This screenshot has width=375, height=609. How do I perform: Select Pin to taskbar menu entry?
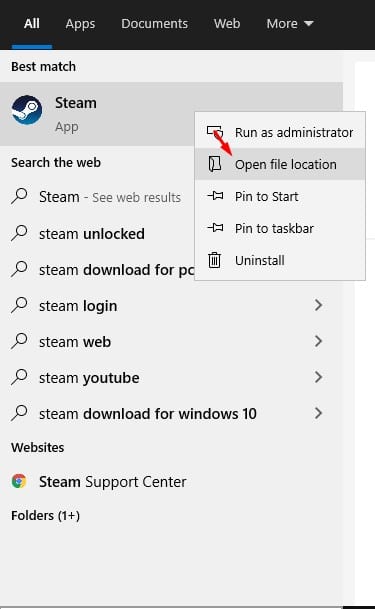[x=280, y=228]
